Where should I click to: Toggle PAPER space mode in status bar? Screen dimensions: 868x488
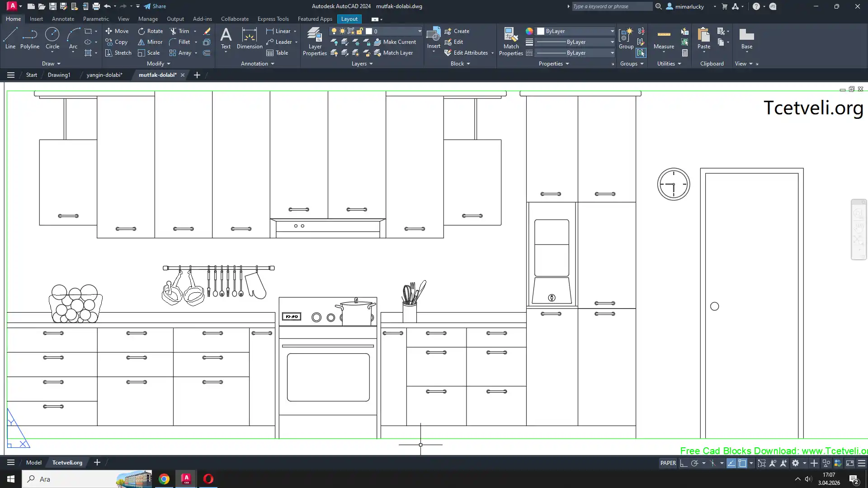coord(668,463)
